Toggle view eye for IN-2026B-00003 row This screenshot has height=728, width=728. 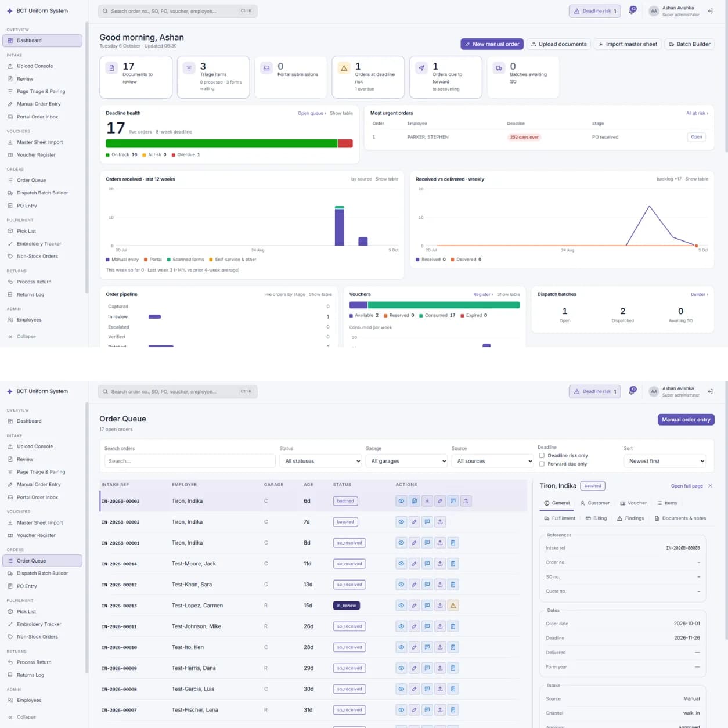(x=401, y=500)
